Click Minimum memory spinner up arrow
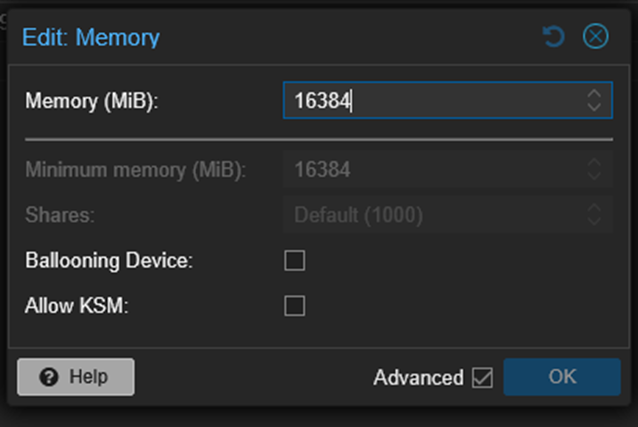This screenshot has height=427, width=638. [x=594, y=163]
